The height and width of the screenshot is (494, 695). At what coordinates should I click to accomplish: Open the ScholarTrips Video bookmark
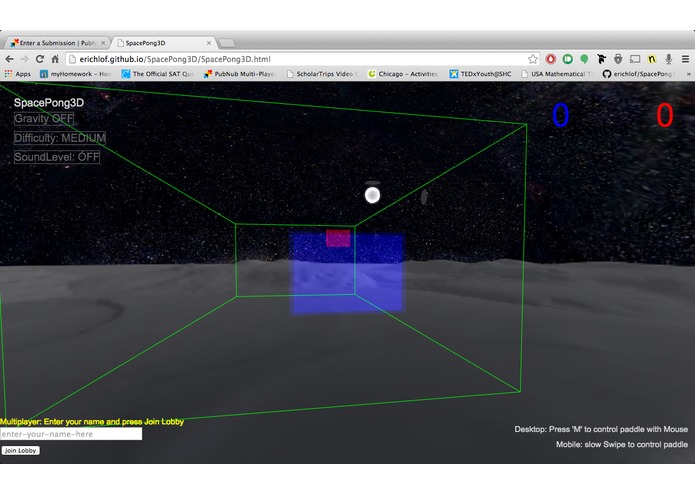point(322,74)
